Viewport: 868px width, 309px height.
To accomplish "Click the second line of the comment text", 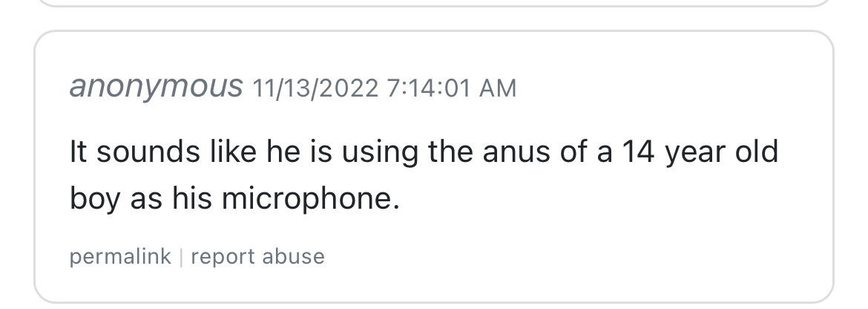I will pos(234,199).
